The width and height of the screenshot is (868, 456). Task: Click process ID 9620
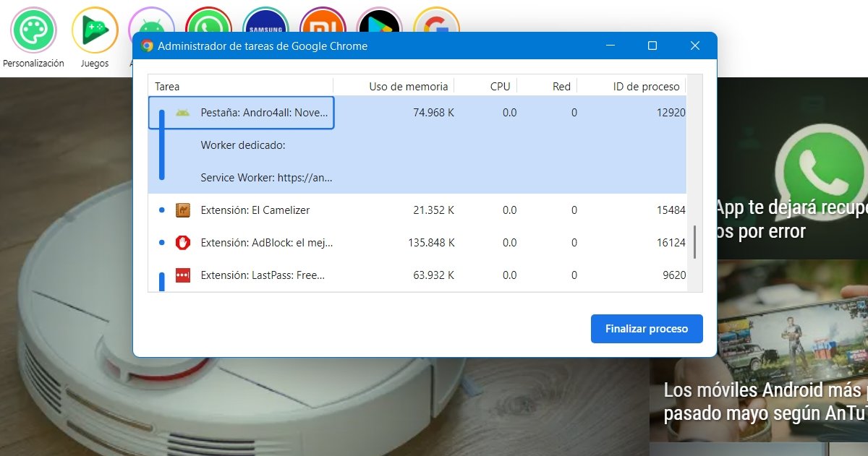click(x=674, y=275)
